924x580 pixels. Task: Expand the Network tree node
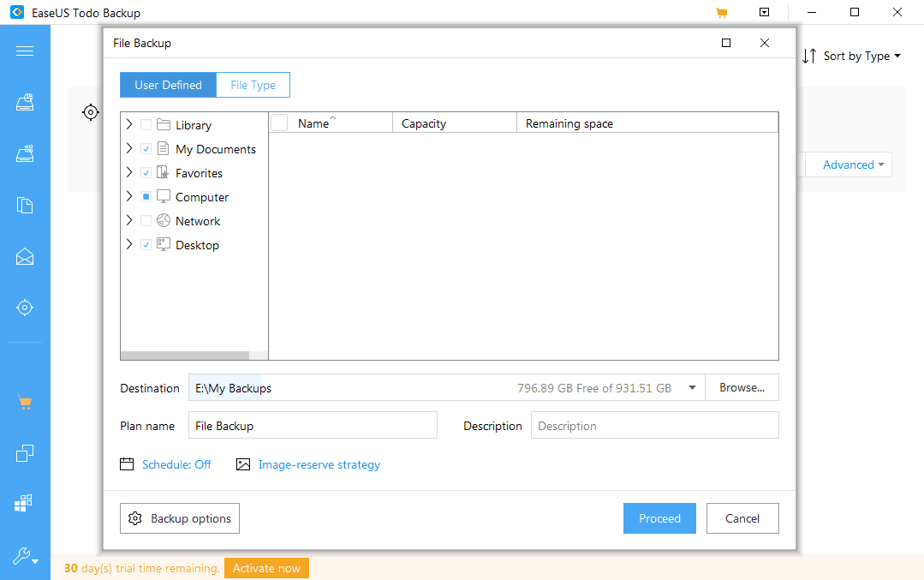(129, 221)
